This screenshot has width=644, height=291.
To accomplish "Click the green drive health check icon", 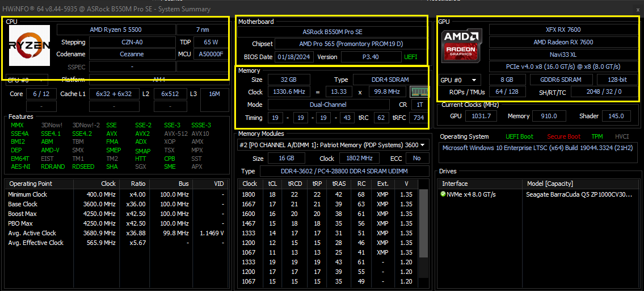I will [443, 194].
